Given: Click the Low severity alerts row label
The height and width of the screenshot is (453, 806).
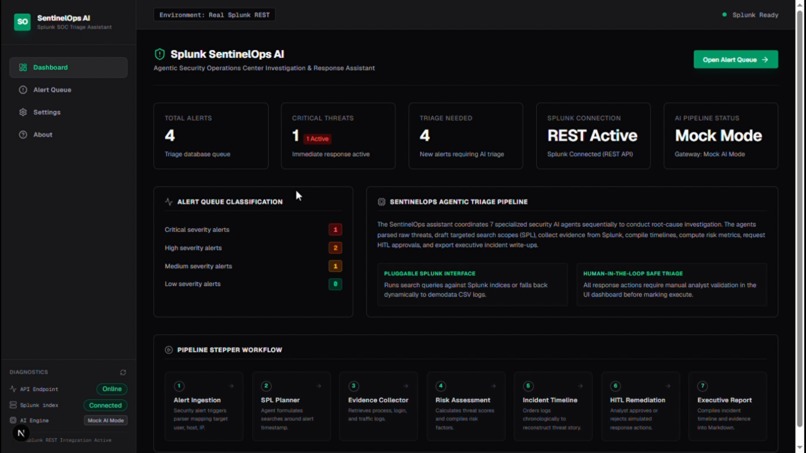Looking at the screenshot, I should click(x=193, y=284).
